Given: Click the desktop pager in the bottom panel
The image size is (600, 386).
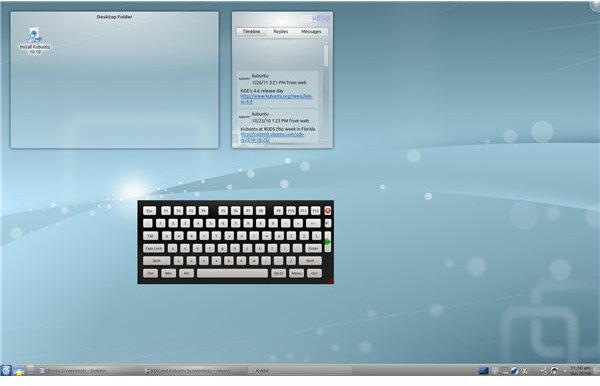Looking at the screenshot, I should pyautogui.click(x=484, y=371).
